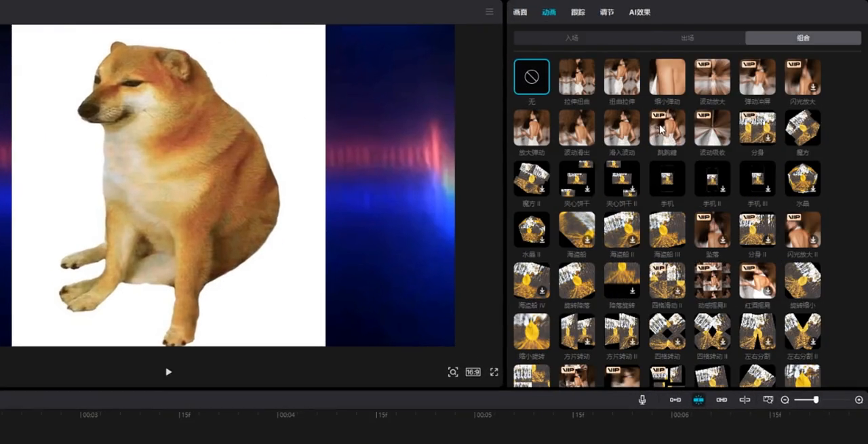Select the 出场 animation sub-tab
Screen dimensions: 868x444
[x=688, y=38]
